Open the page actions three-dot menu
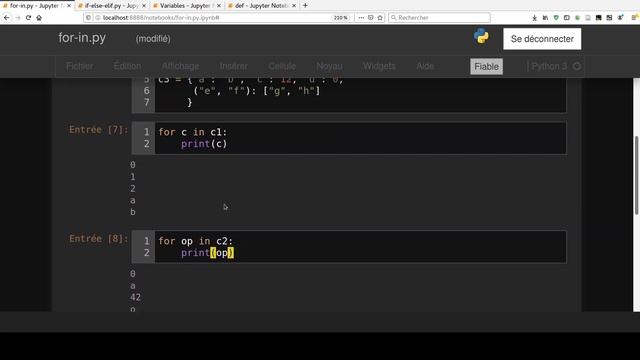640x360 pixels. (x=361, y=18)
